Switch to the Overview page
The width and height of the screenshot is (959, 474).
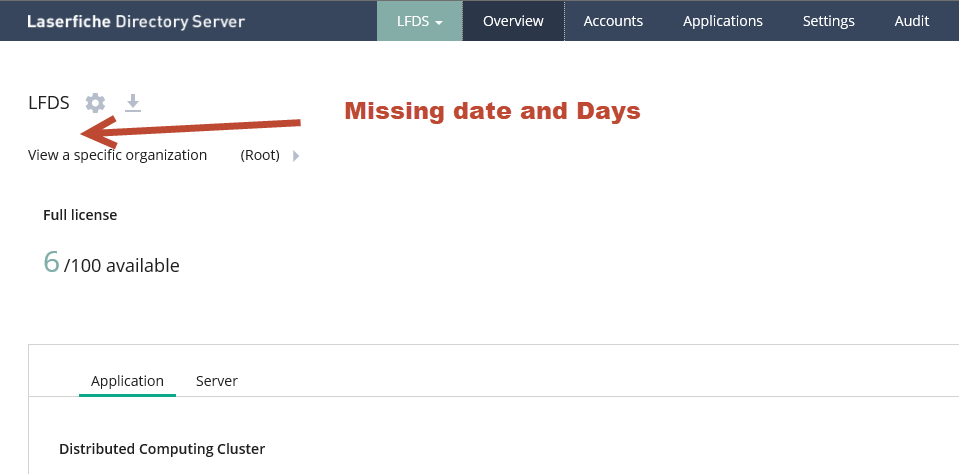(x=513, y=21)
